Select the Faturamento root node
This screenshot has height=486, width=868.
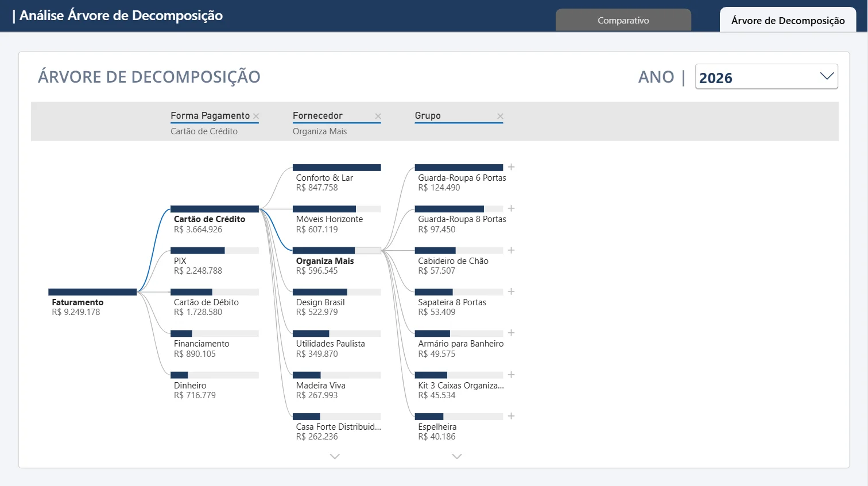[x=92, y=302]
